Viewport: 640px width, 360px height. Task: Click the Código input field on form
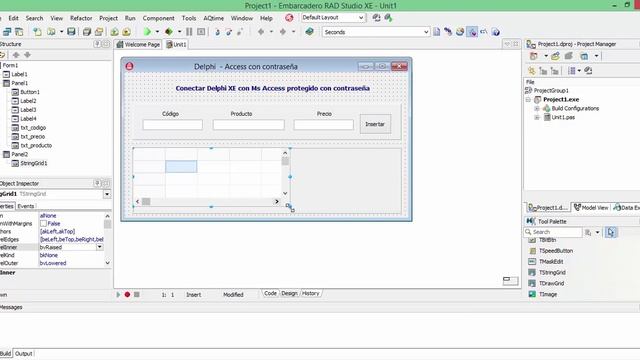click(x=173, y=124)
